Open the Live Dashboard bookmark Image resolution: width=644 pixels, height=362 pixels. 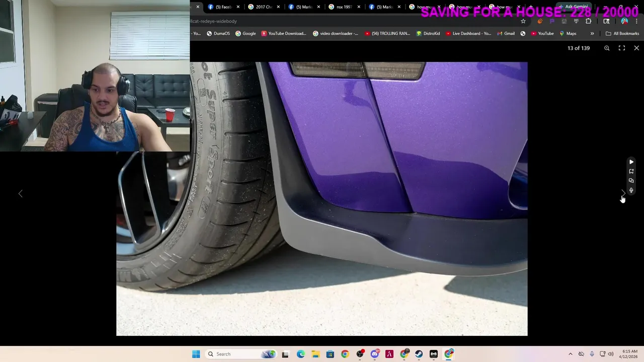point(468,34)
